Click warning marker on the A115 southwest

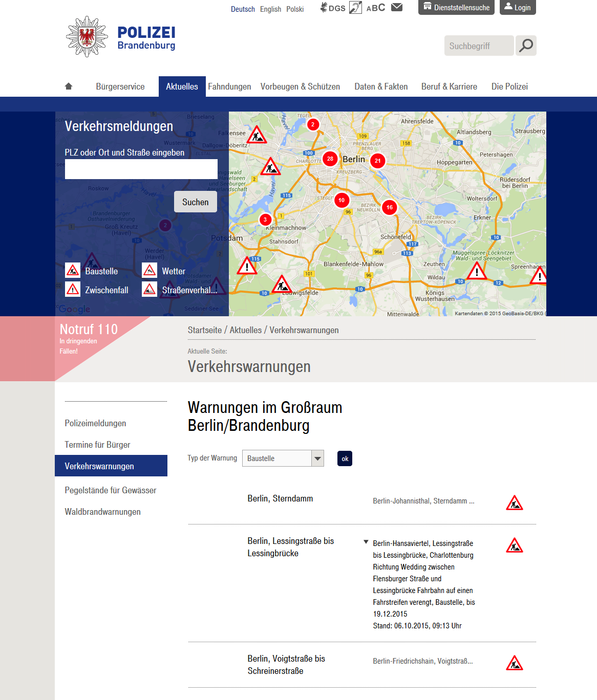point(247,266)
